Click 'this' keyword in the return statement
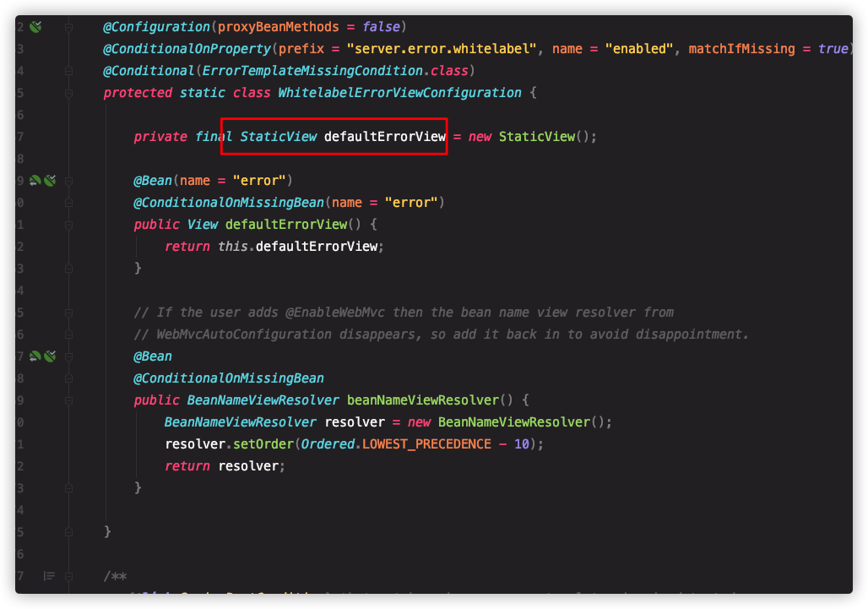Screen dimensions: 868x609 (x=232, y=247)
